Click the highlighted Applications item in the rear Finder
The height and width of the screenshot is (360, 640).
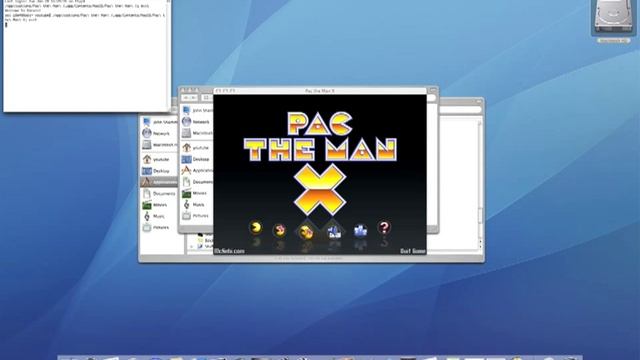pos(160,182)
